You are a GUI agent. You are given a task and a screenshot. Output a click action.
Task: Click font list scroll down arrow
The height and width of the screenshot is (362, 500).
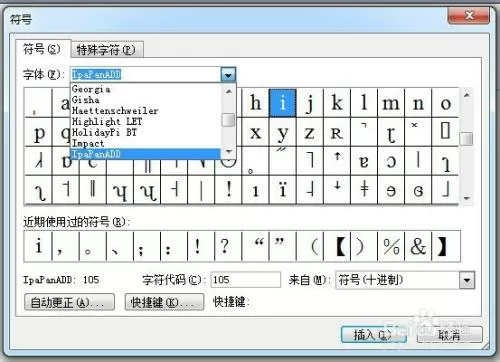[228, 152]
